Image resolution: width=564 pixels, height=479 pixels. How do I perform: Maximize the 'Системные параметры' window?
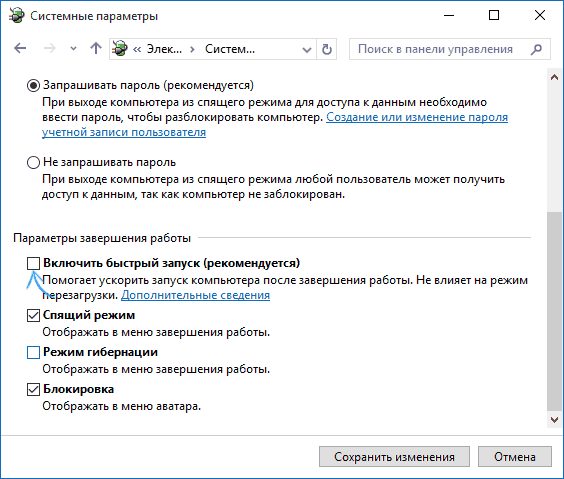click(494, 15)
